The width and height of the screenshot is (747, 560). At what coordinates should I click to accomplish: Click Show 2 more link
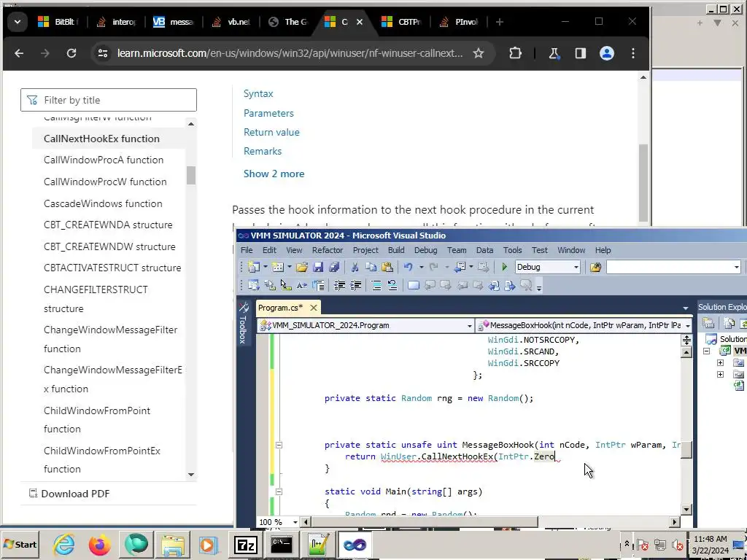274,174
